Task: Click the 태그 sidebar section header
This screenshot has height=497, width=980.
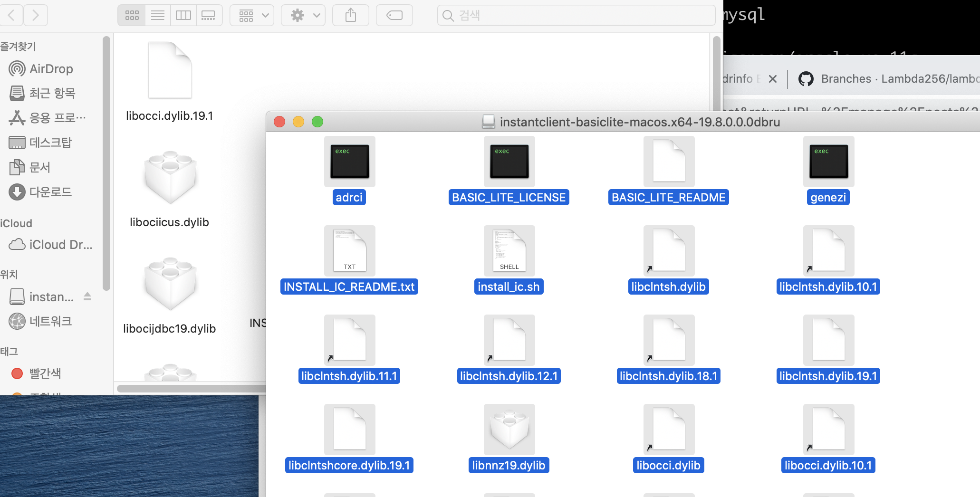Action: click(x=9, y=352)
